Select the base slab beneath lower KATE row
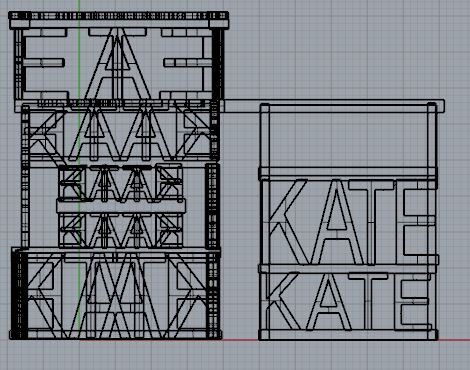 (348, 335)
